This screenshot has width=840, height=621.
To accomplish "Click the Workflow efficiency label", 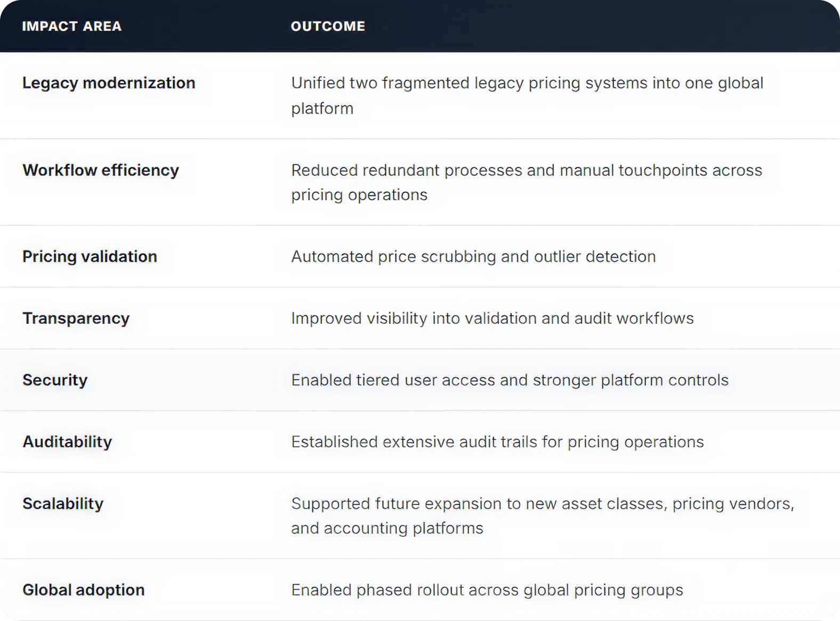I will coord(101,170).
